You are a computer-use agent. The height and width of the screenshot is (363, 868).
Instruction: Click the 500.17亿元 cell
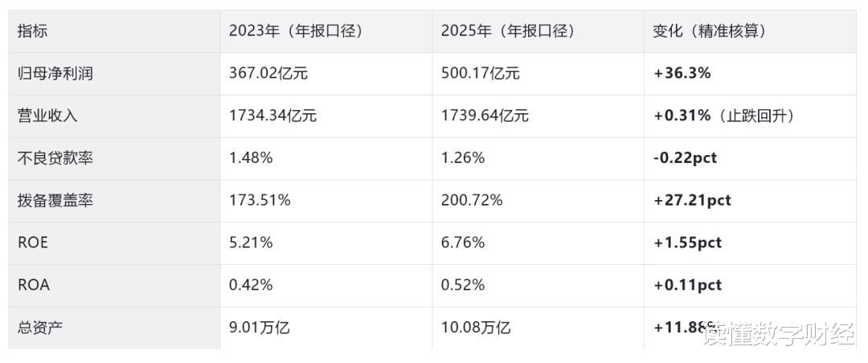tap(481, 74)
